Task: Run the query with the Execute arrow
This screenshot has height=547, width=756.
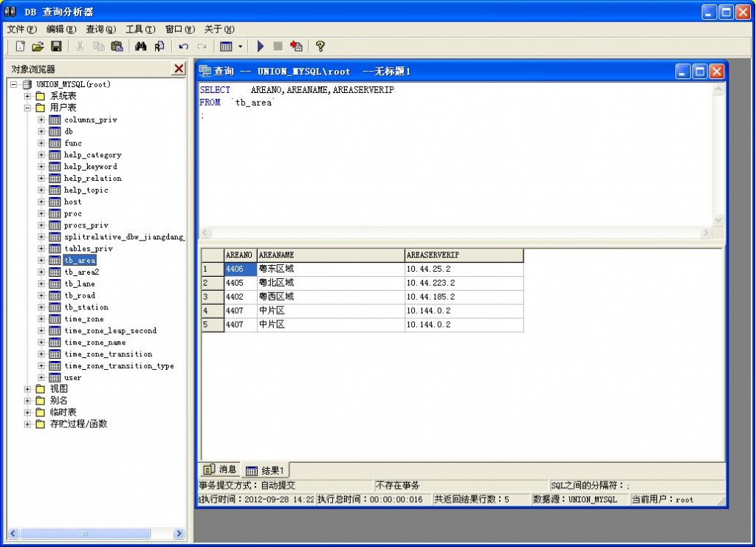Action: (261, 47)
